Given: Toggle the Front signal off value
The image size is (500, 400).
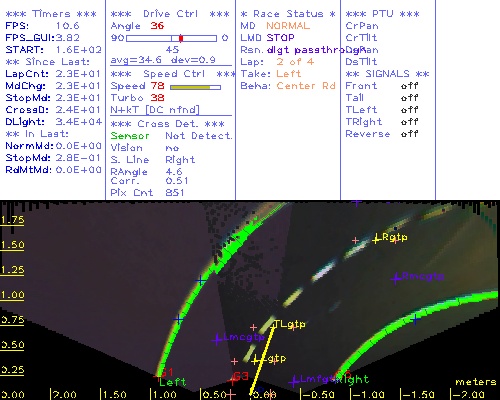Looking at the screenshot, I should point(409,86).
